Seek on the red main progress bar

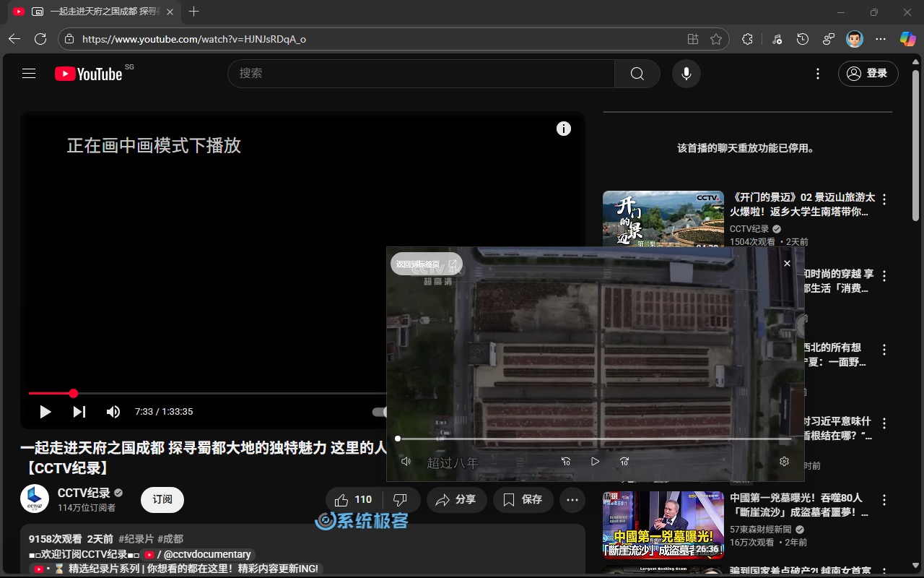click(207, 394)
